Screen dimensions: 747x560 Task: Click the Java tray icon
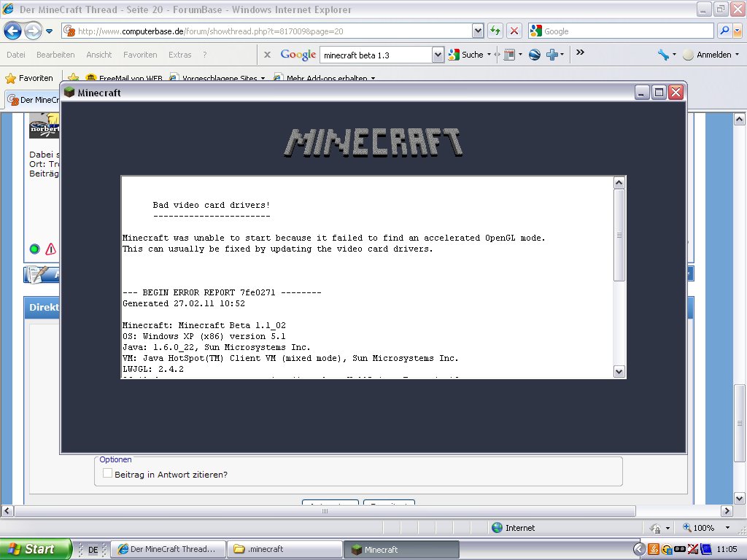point(654,549)
